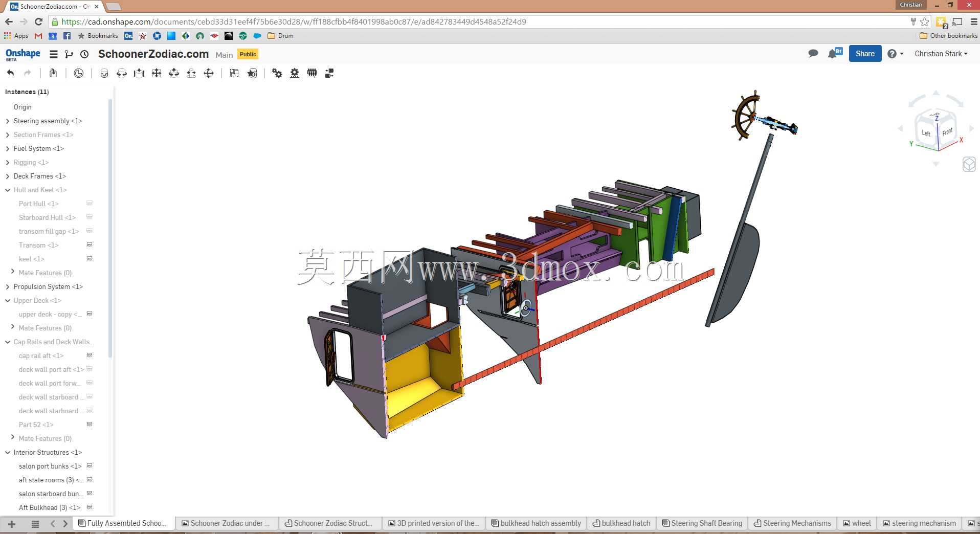Screen dimensions: 980x534
Task: Switch to Steering Shaft Bearing tab
Action: [x=702, y=523]
